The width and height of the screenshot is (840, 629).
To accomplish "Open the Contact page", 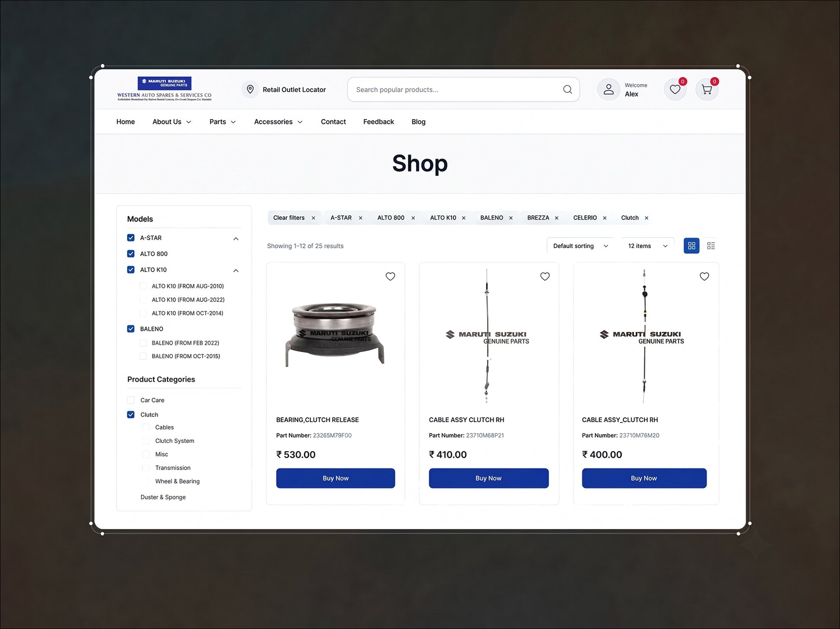I will [333, 122].
